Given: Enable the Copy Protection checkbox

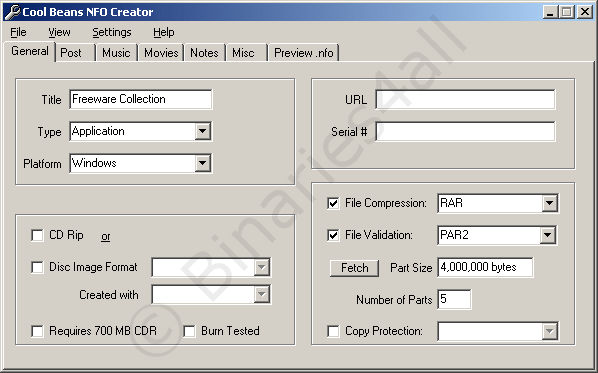Looking at the screenshot, I should point(333,331).
